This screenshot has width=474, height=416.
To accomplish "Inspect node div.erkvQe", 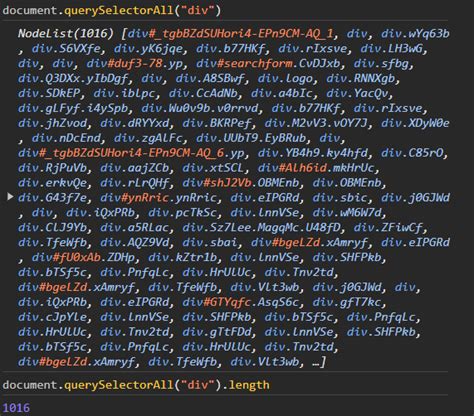I will pyautogui.click(x=52, y=183).
